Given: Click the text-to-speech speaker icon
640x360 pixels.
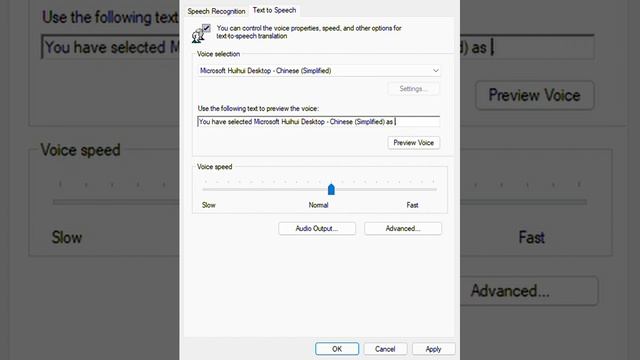Looking at the screenshot, I should coord(201,33).
